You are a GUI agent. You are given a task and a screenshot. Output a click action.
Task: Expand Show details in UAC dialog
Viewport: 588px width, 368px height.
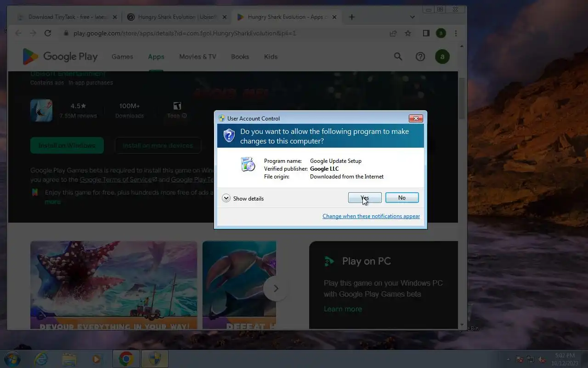point(243,198)
